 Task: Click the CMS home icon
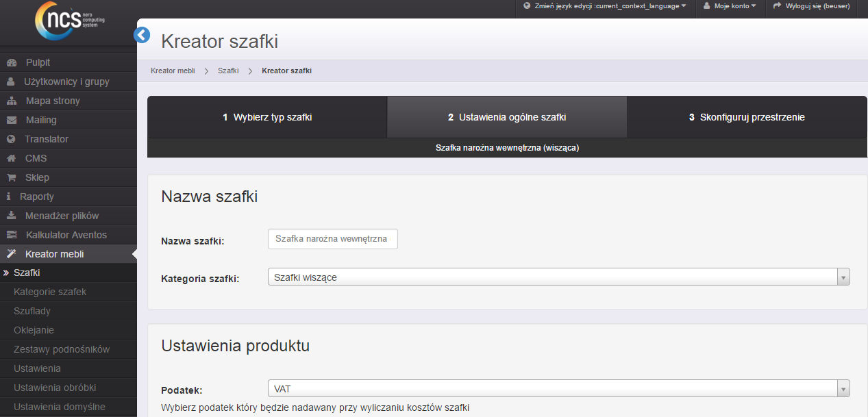pyautogui.click(x=11, y=159)
